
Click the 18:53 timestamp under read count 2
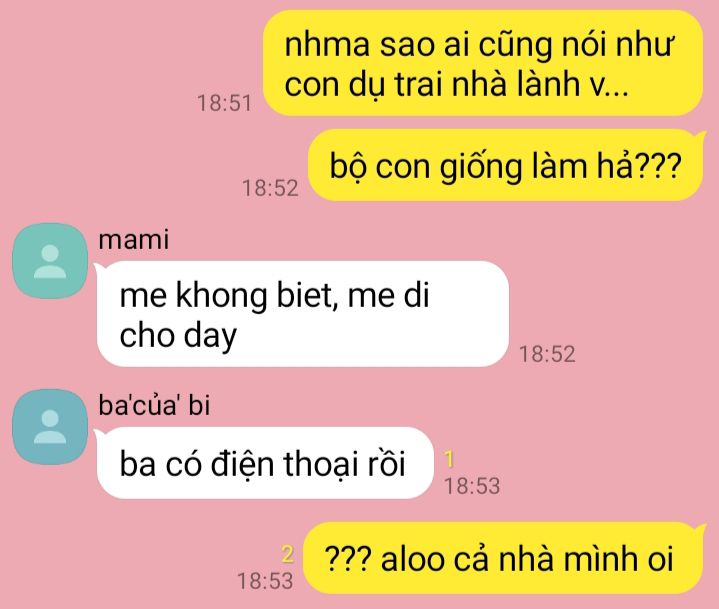[265, 581]
